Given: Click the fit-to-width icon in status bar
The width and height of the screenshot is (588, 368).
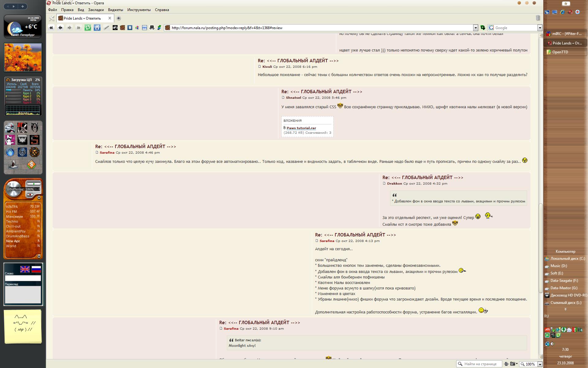Looking at the screenshot, I should click(506, 364).
